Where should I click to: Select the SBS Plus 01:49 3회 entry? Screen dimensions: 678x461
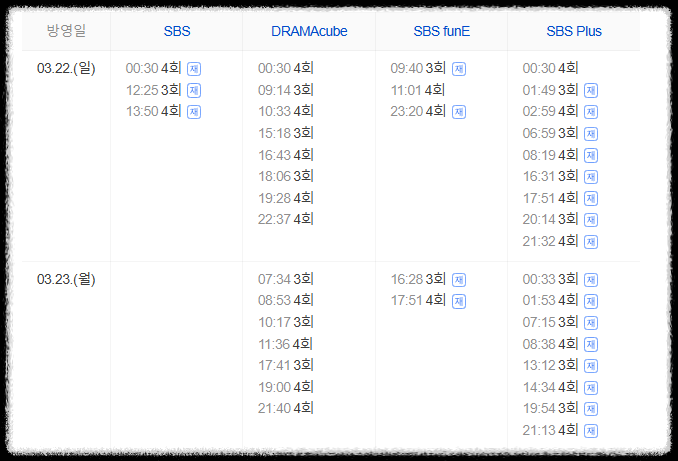pos(550,90)
